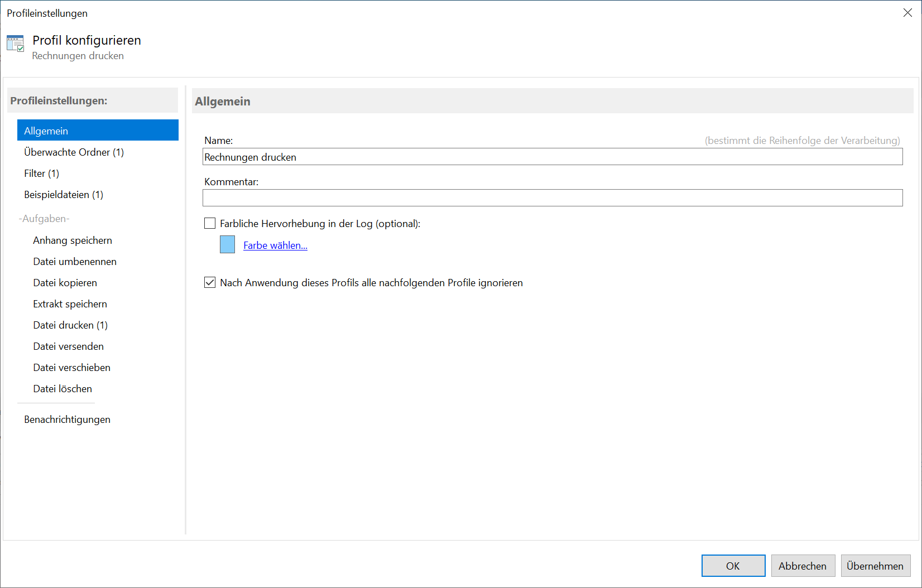Click into the Kommentar text field
This screenshot has height=588, width=922.
point(552,198)
